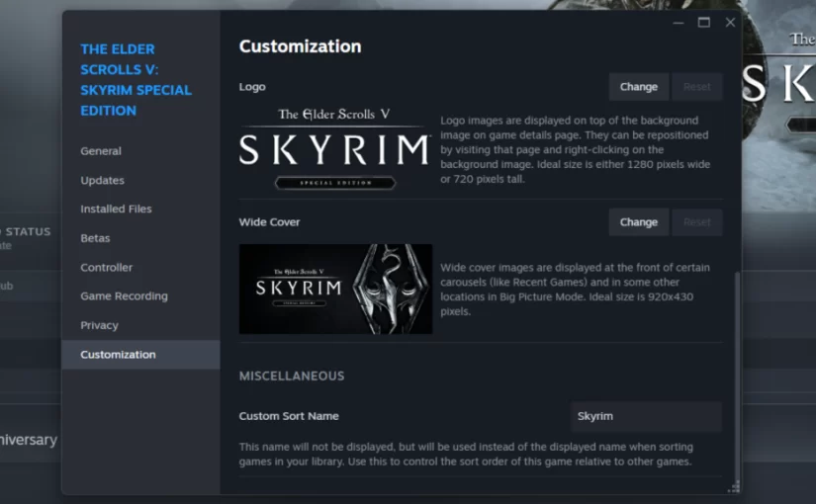Click the Customization page heading
This screenshot has width=816, height=504.
click(x=301, y=46)
